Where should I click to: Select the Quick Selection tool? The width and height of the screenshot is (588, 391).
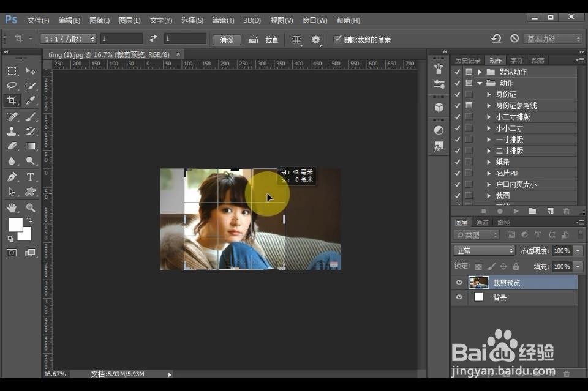[31, 86]
